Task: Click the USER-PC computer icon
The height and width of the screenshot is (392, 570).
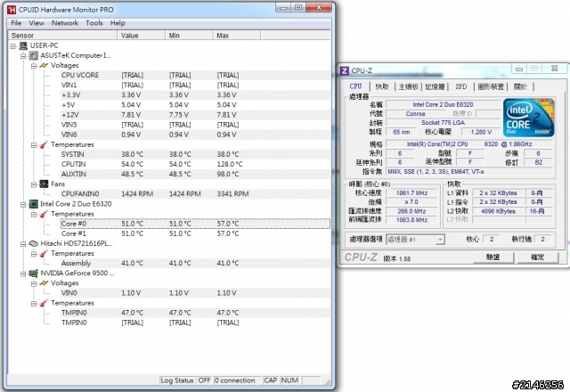Action: click(23, 45)
